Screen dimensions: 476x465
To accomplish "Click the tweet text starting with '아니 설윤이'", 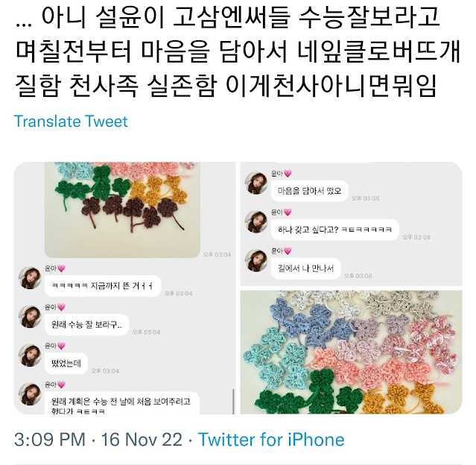I will coord(238,51).
